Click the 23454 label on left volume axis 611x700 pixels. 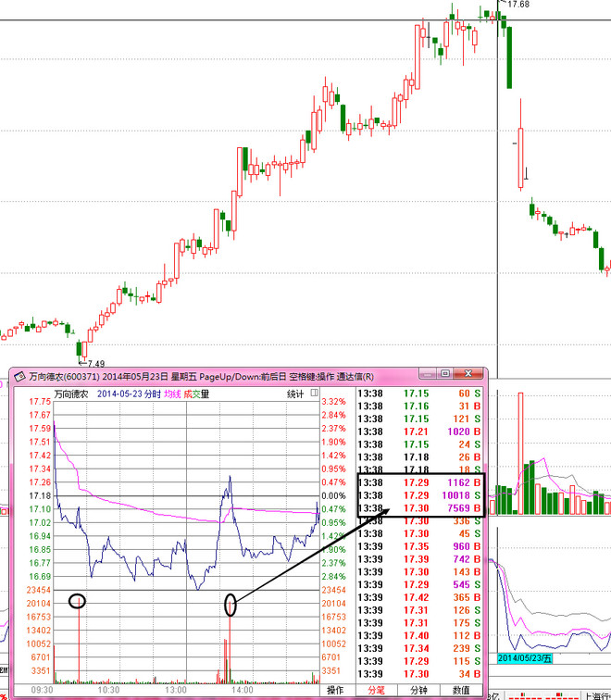click(x=39, y=590)
